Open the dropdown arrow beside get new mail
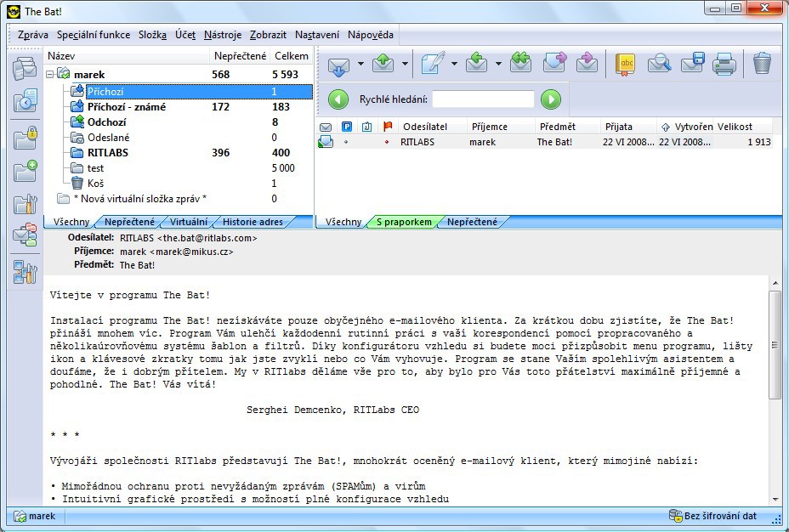 click(360, 64)
